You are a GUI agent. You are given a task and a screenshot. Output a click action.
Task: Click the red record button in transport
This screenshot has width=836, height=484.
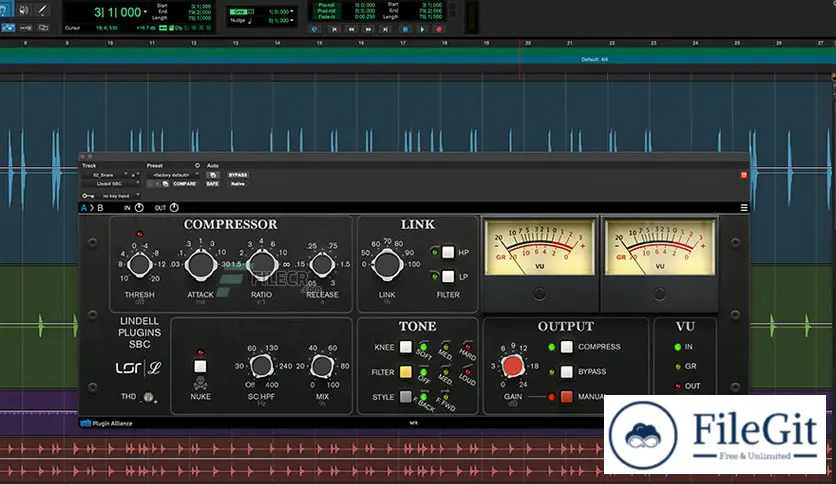(439, 29)
